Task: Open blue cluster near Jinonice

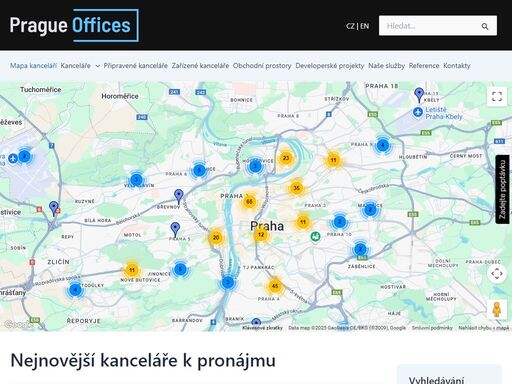Action: [x=180, y=269]
